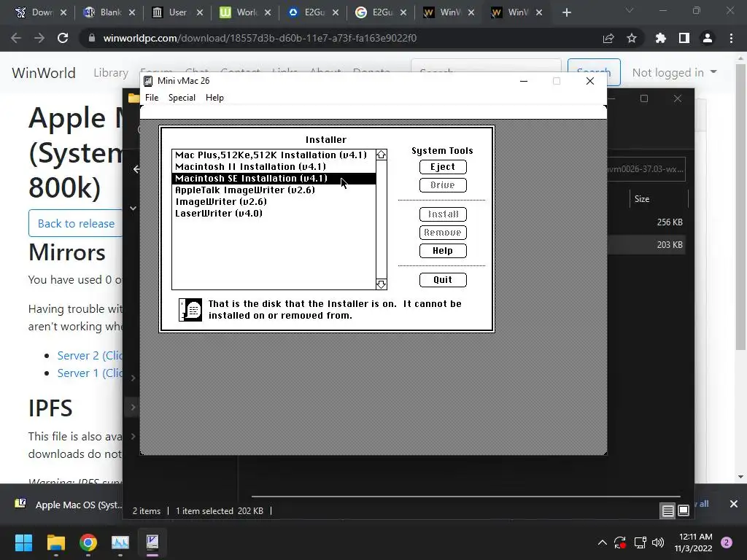This screenshot has height=560, width=747.
Task: Click Chrome back arrow
Action: (x=16, y=38)
